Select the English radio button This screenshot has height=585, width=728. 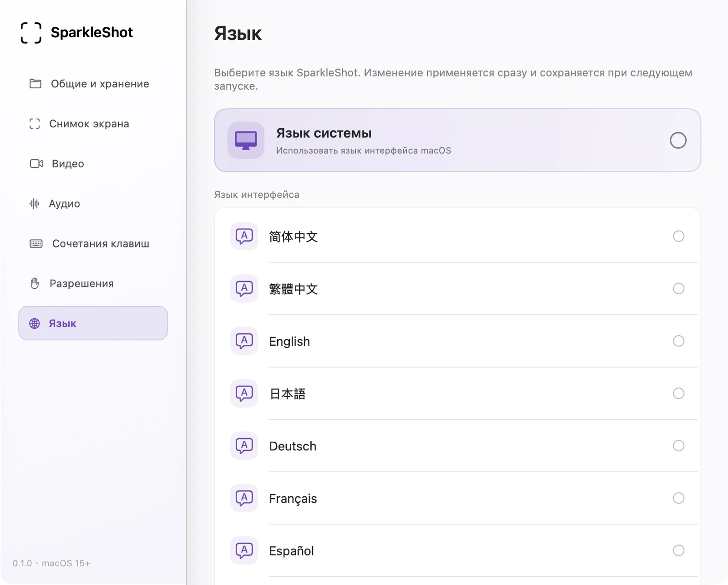tap(678, 341)
